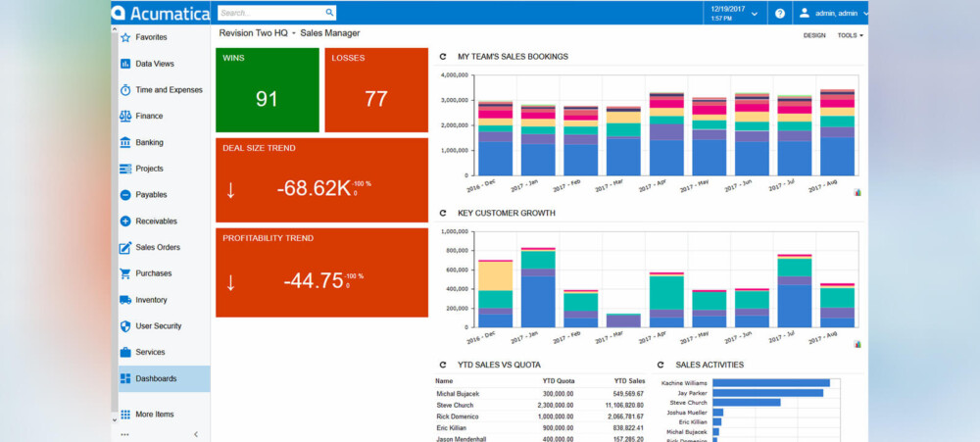Open the Banking module icon
The height and width of the screenshot is (442, 980).
pos(125,142)
